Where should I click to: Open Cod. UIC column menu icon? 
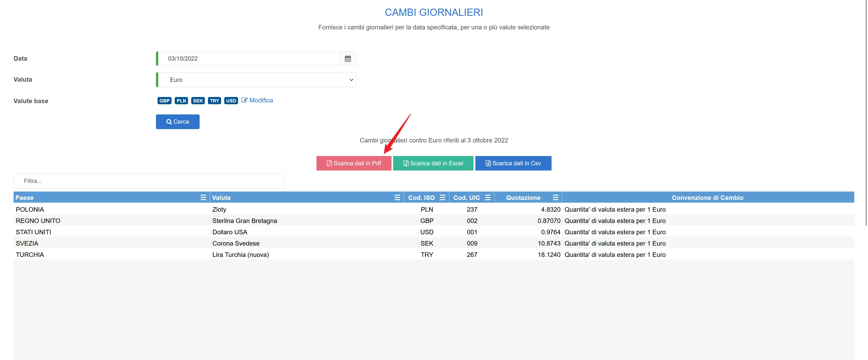[x=488, y=198]
